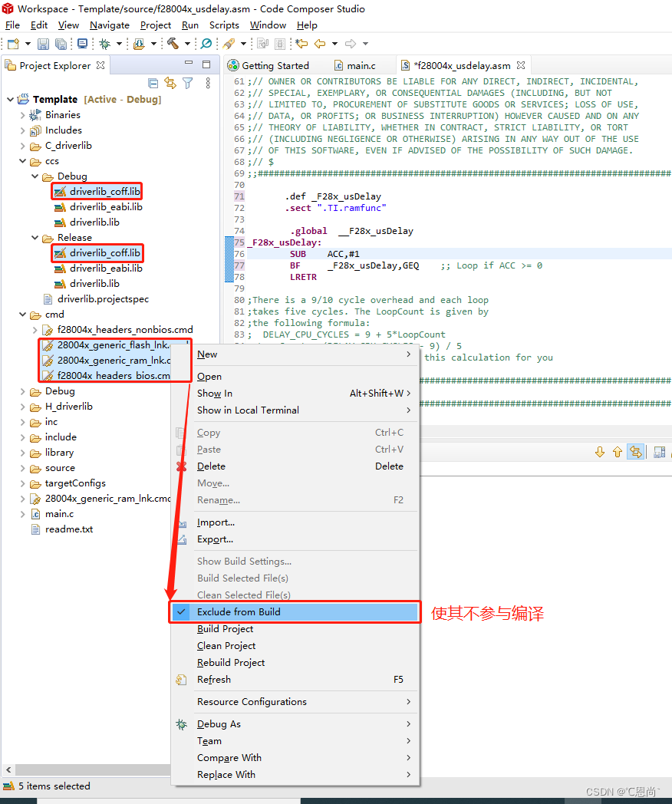Open the New wizard dropdown arrow
Viewport: 672px width, 804px height.
(x=28, y=44)
